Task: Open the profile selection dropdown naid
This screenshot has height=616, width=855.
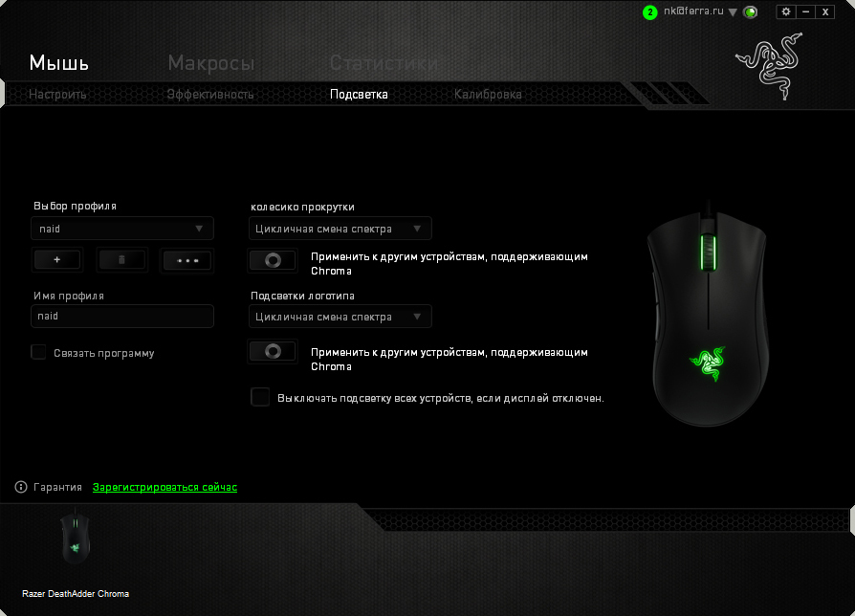Action: [x=122, y=229]
